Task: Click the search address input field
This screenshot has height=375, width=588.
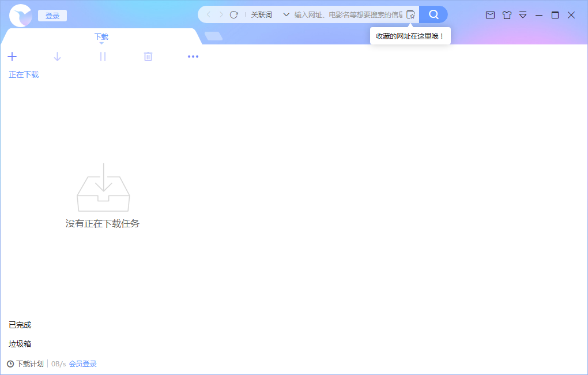Action: (x=348, y=14)
